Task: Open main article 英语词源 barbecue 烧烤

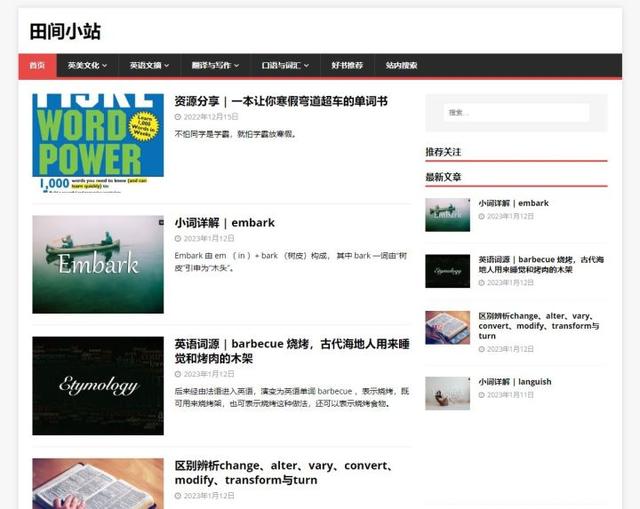Action: (292, 351)
